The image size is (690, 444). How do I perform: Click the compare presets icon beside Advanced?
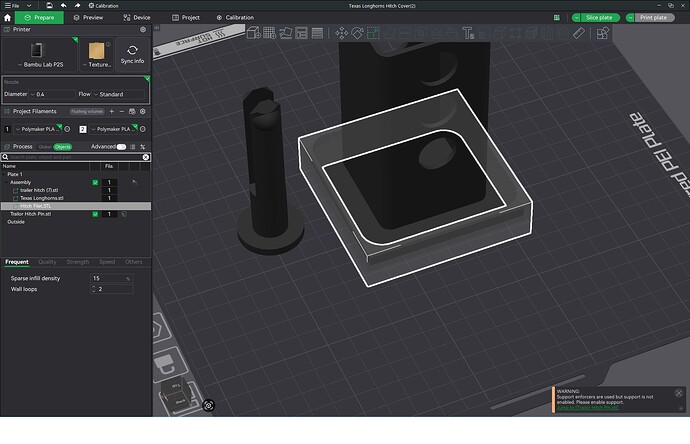pyautogui.click(x=143, y=147)
